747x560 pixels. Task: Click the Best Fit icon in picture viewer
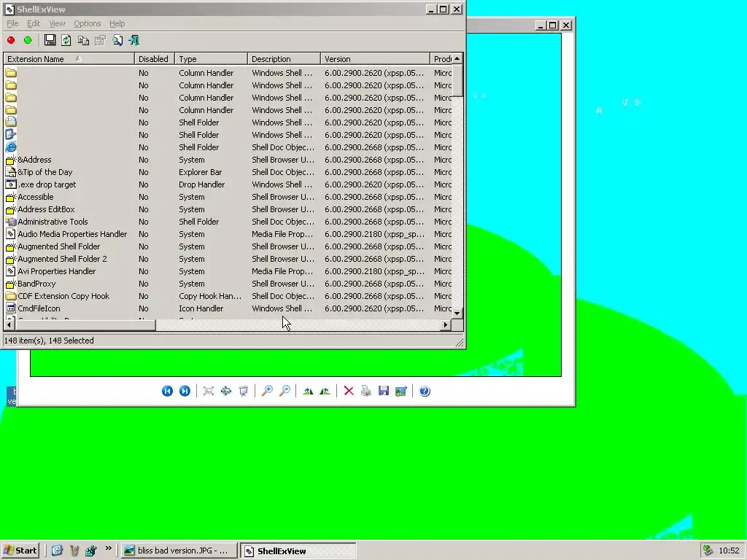[208, 391]
